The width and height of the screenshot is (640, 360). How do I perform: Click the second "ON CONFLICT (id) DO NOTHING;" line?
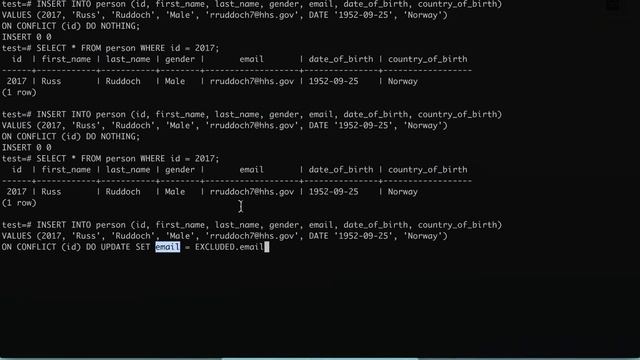pos(71,137)
